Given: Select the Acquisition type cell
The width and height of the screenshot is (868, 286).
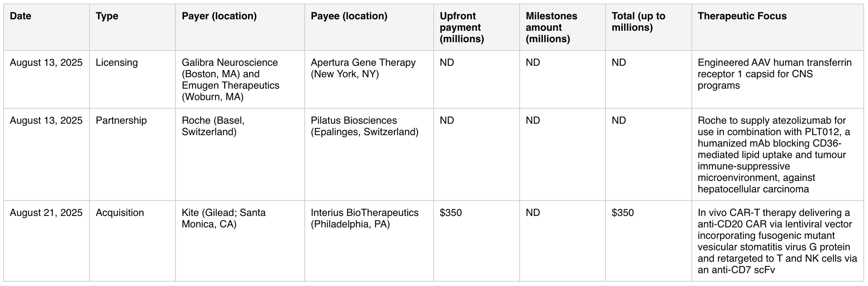Looking at the screenshot, I should click(120, 213).
